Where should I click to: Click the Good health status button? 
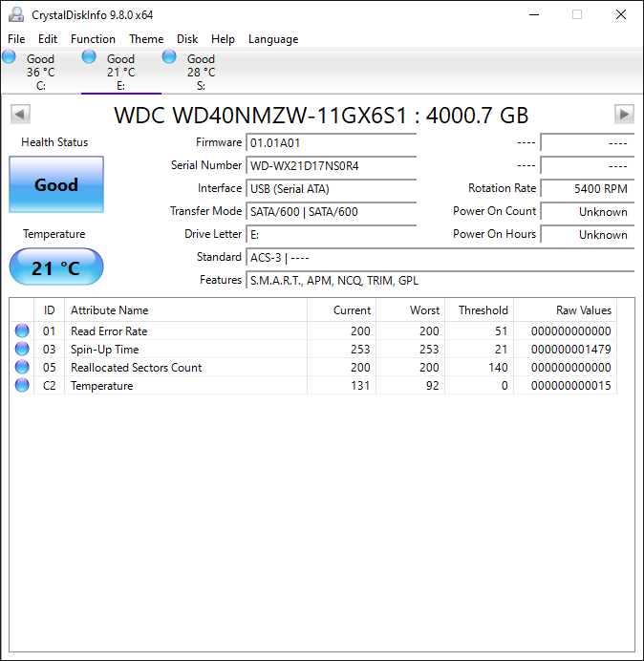[56, 184]
